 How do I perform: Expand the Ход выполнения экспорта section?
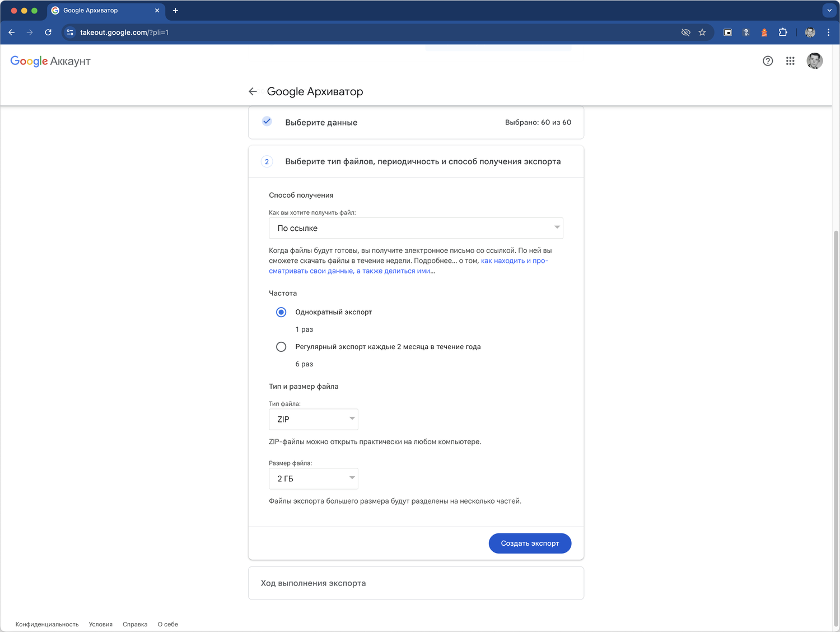pos(416,583)
